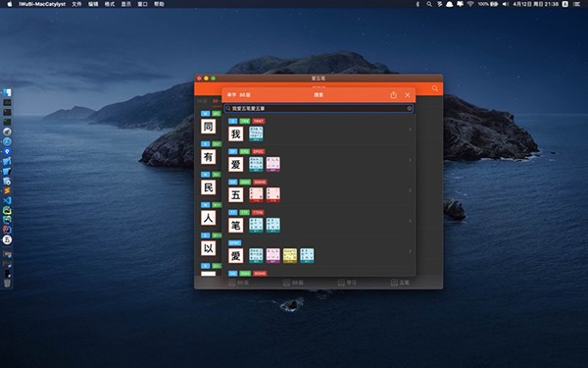Select the 86版 tab in popup header
Image resolution: width=588 pixels, height=368 pixels.
[245, 95]
